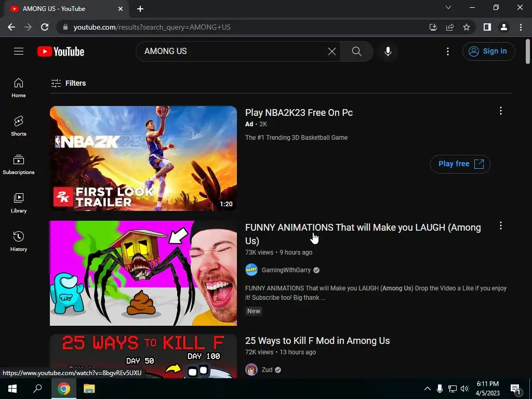Bookmark this page with star icon

[x=467, y=27]
